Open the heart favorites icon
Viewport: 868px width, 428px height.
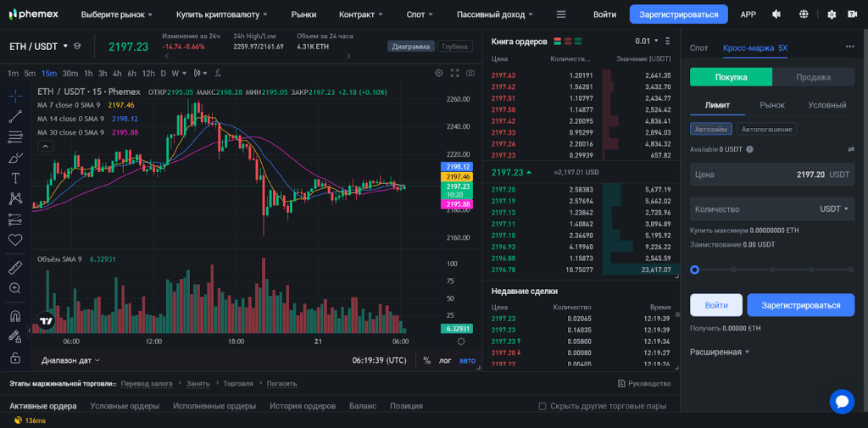pyautogui.click(x=15, y=240)
